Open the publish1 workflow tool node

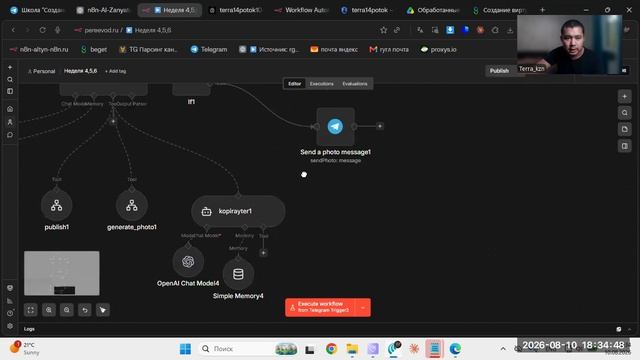pos(56,205)
